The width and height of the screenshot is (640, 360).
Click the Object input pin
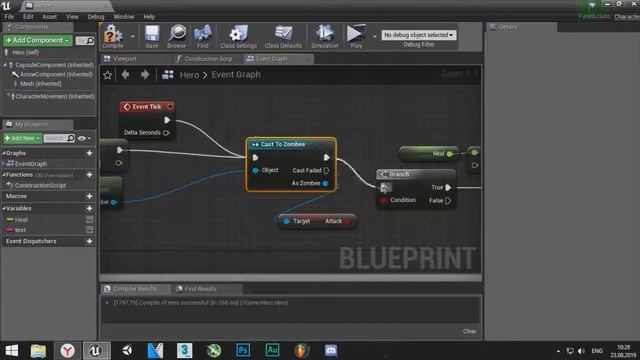click(256, 170)
